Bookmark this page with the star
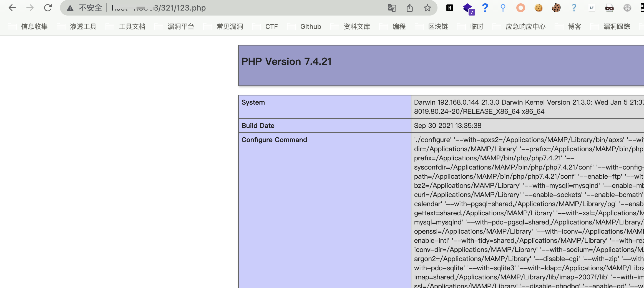The width and height of the screenshot is (644, 288). click(427, 8)
